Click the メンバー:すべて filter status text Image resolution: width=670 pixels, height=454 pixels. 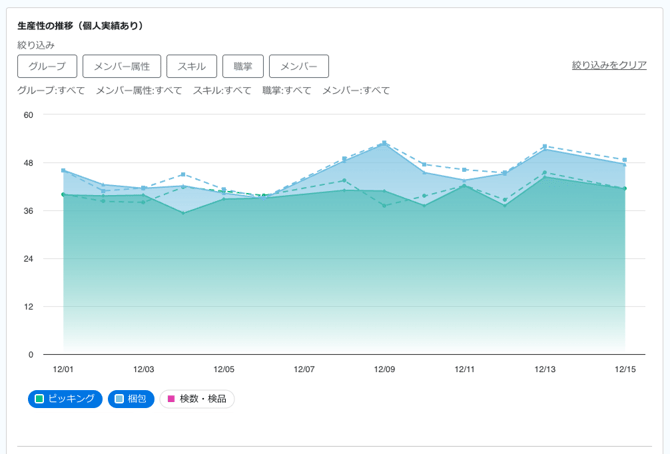tap(356, 91)
